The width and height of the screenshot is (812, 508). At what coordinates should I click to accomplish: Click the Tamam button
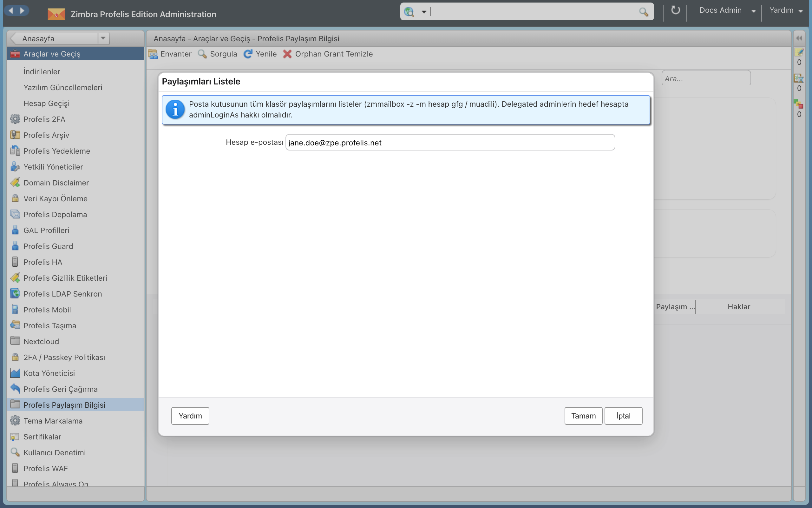[x=583, y=416]
